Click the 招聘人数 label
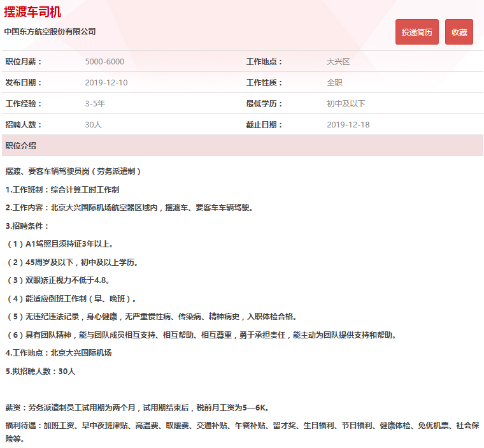 click(x=24, y=124)
